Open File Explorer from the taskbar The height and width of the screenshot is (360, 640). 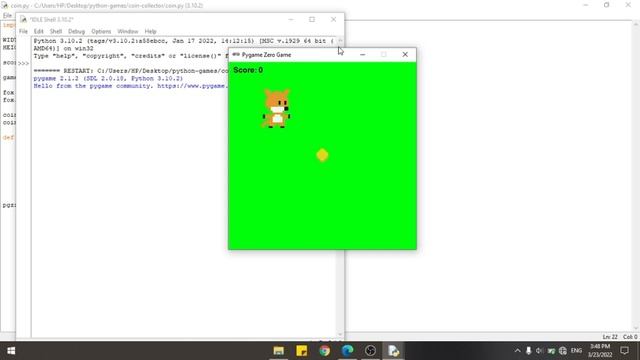click(x=279, y=351)
